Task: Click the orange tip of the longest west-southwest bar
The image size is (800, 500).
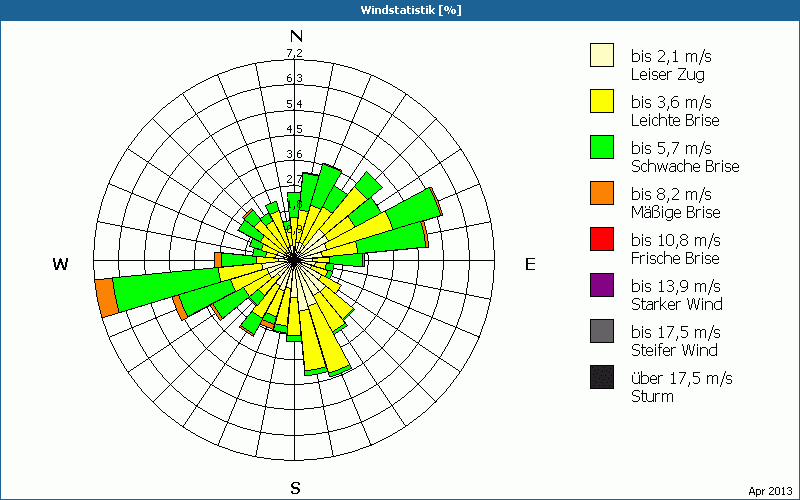Action: 107,298
